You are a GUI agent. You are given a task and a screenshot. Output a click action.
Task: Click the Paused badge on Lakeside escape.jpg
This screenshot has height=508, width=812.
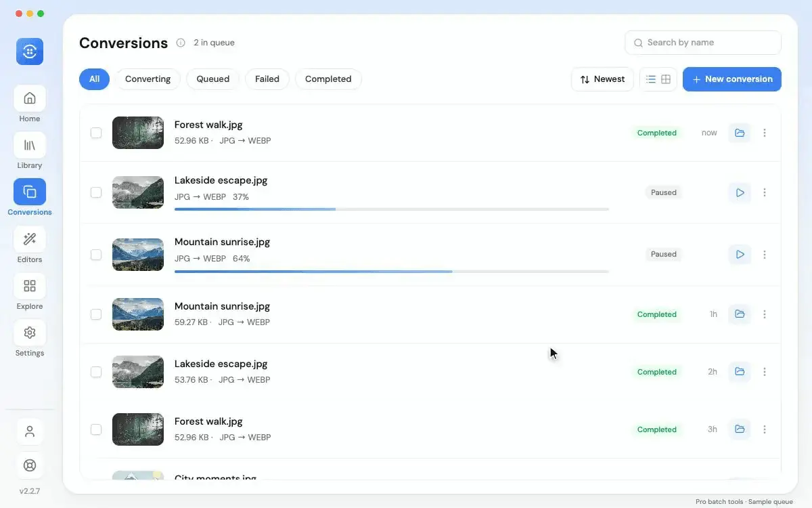pos(664,192)
